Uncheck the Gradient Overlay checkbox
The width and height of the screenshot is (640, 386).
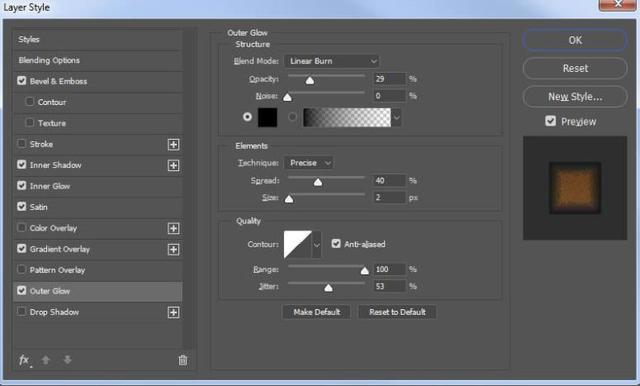tap(22, 248)
